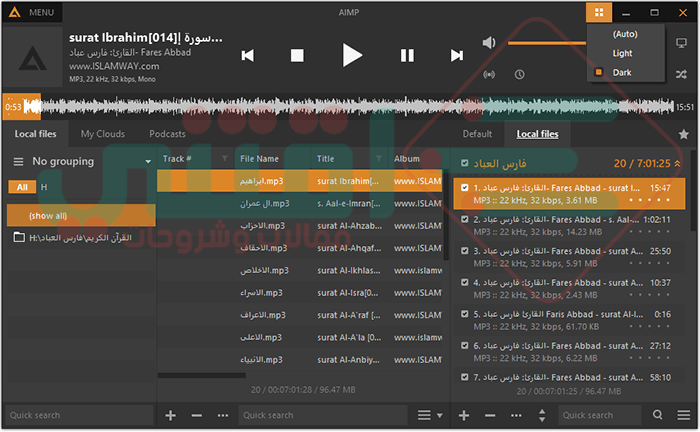Search the playlist with magnifier icon
Viewport: 700px width, 432px height.
click(658, 415)
